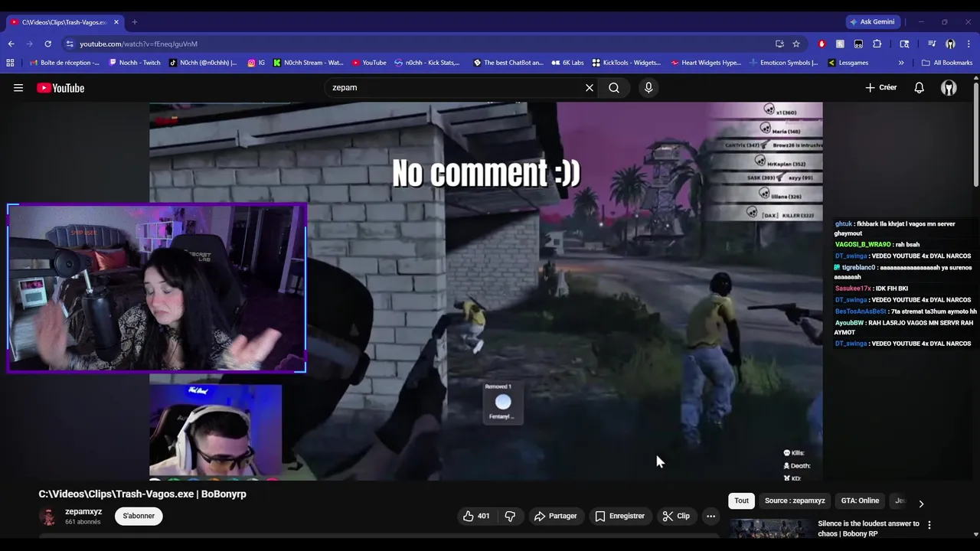Screen dimensions: 980x551
Task: Open the YouTube account avatar menu
Action: (949, 88)
